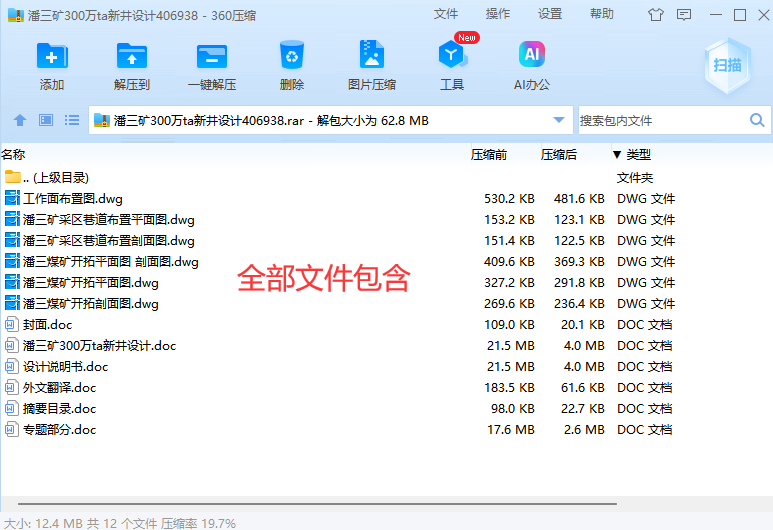Click the 一键解压 one-click extract icon
Image resolution: width=773 pixels, height=530 pixels.
pos(212,56)
